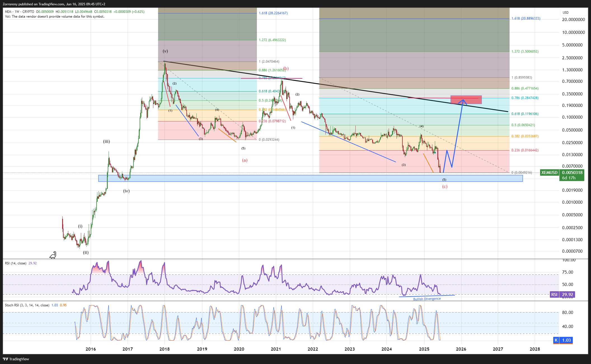Click the K badge on Stoch RSI axis
Viewport: 591px width, 364px height.
(556, 340)
